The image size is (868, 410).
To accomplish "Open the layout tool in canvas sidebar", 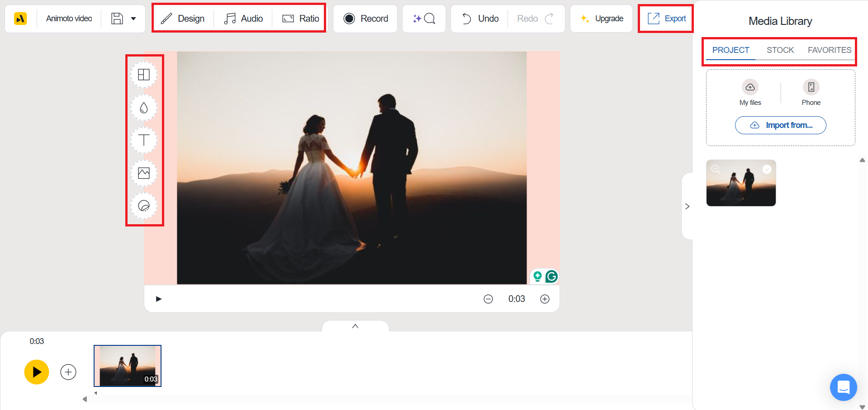I will 144,75.
